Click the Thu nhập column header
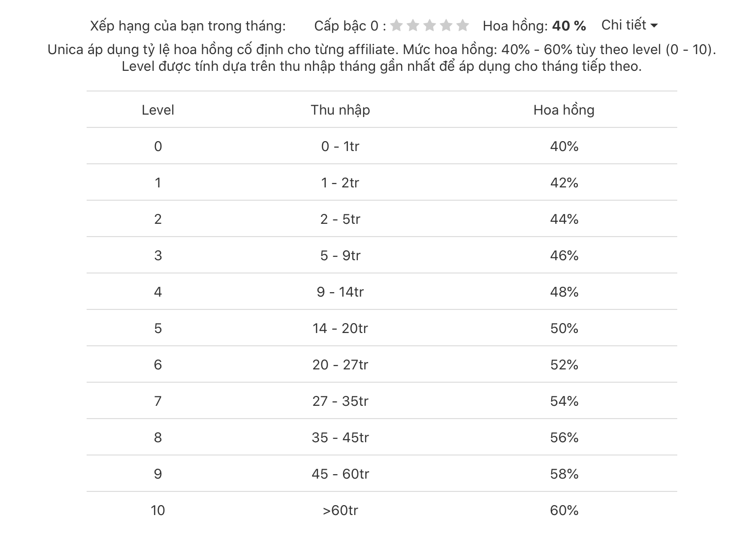Screen dimensions: 756x546 tap(340, 110)
